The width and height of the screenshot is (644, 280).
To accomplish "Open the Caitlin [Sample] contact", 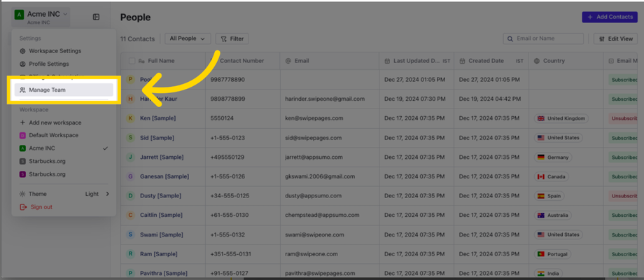I will click(x=162, y=215).
